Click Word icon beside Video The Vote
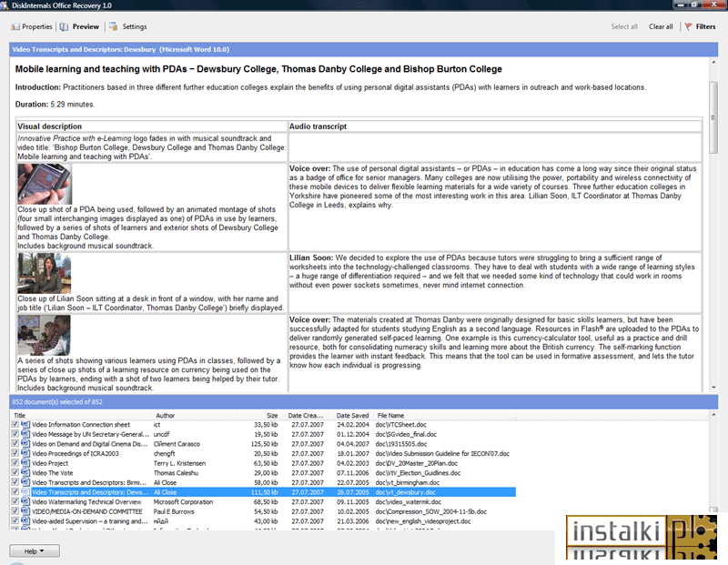The height and width of the screenshot is (565, 728). pyautogui.click(x=25, y=473)
